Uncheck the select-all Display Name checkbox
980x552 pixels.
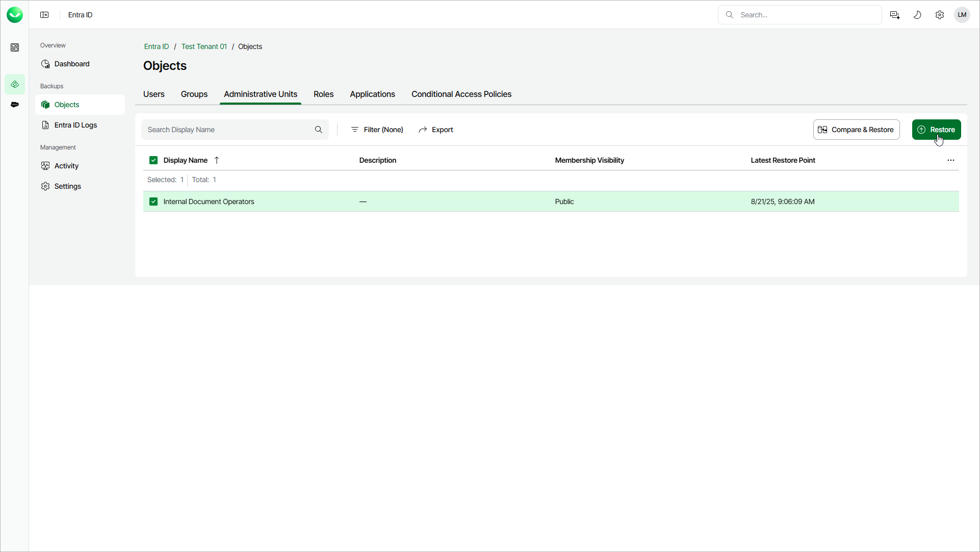coord(153,160)
